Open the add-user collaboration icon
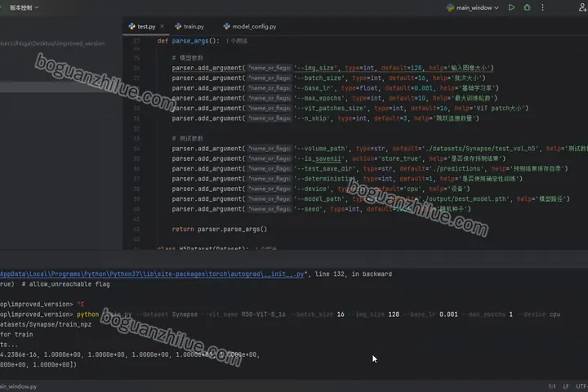This screenshot has width=588, height=392. (583, 7)
